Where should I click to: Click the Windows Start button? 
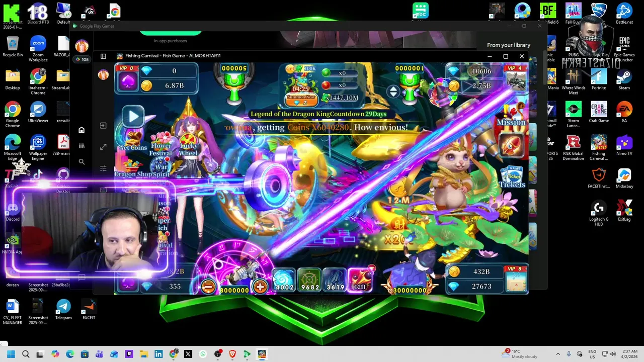(x=11, y=354)
